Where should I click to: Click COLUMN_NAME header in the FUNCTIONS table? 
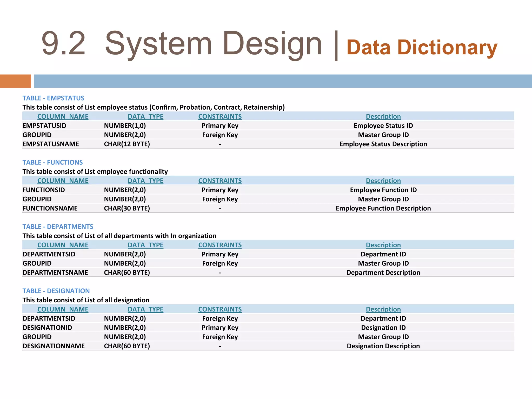coord(63,181)
